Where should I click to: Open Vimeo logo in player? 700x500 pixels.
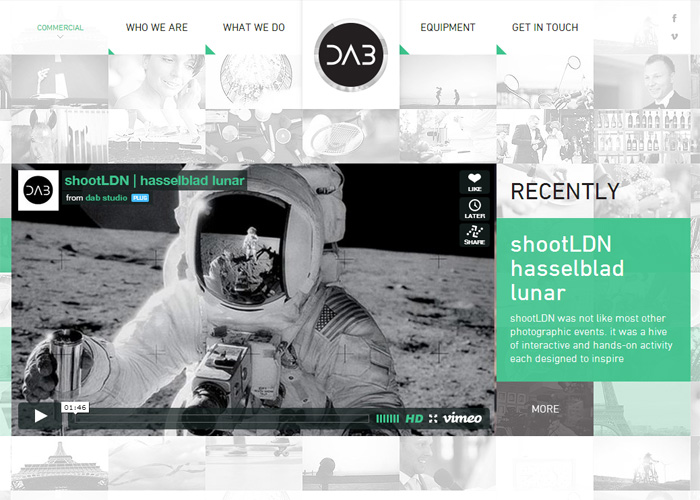tap(462, 418)
